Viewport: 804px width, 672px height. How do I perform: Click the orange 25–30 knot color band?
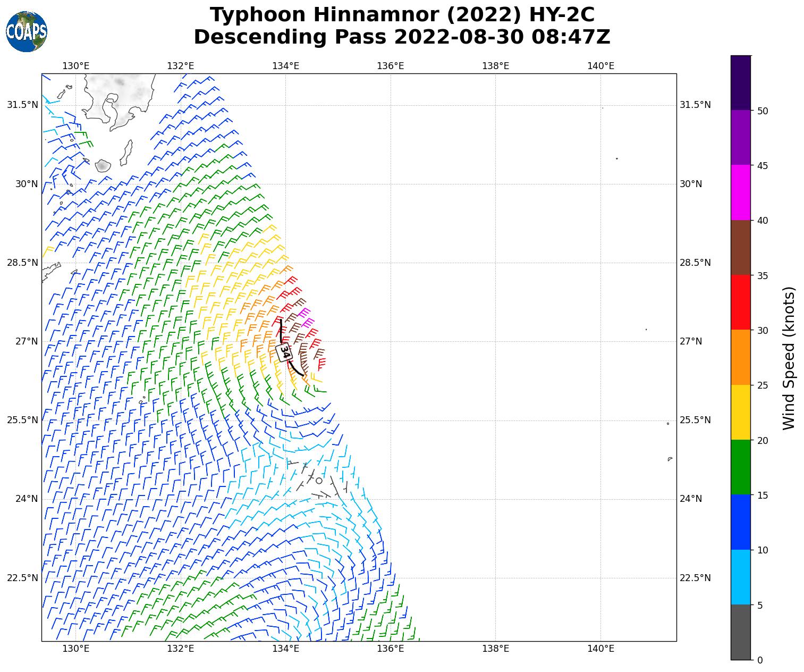pyautogui.click(x=740, y=357)
